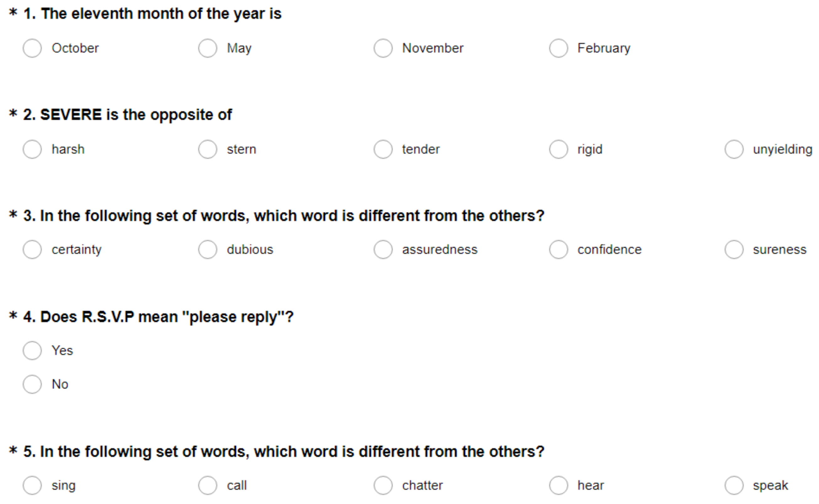Choose the unyielding option
The width and height of the screenshot is (819, 504).
[734, 149]
